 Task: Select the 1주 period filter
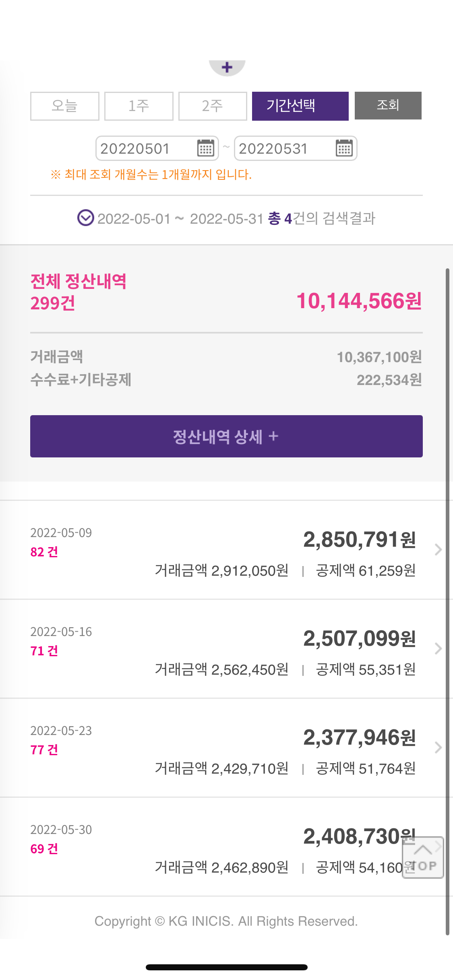139,106
